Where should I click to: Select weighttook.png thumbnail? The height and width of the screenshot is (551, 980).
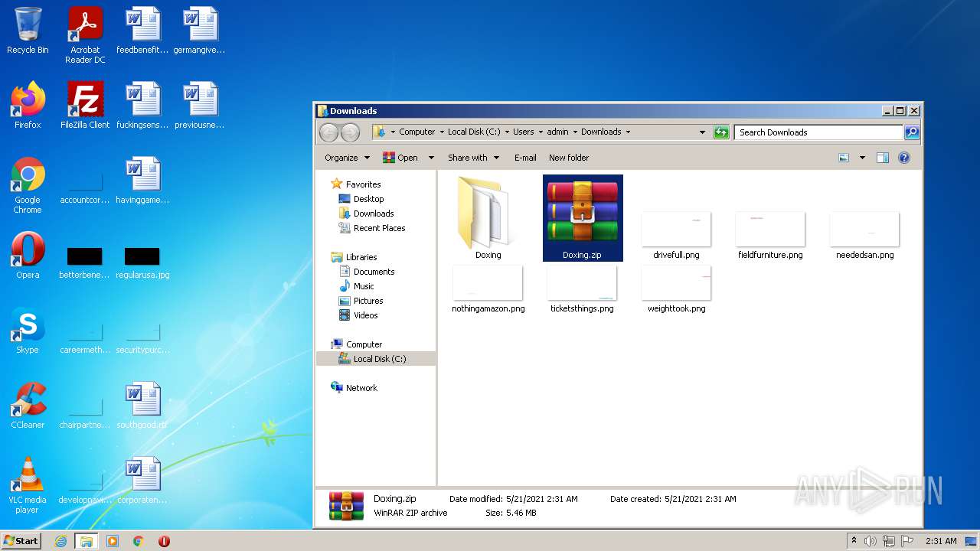pyautogui.click(x=677, y=289)
